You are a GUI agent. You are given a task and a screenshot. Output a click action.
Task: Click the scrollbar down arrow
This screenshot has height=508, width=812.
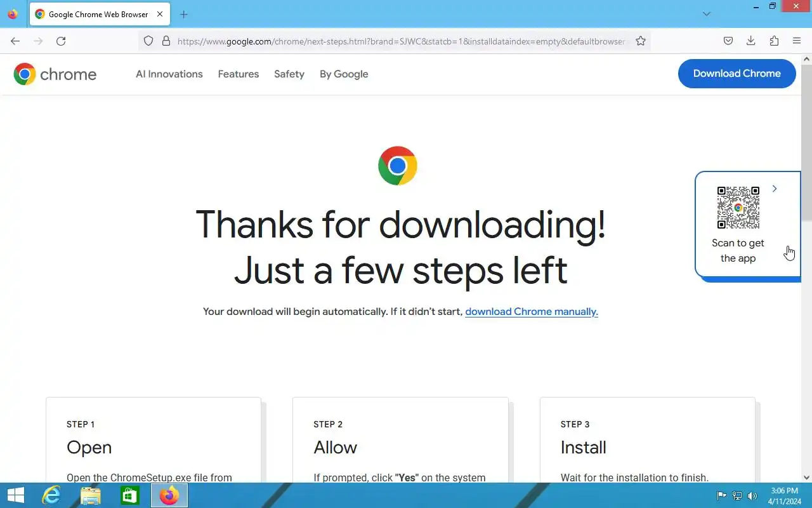[807, 478]
